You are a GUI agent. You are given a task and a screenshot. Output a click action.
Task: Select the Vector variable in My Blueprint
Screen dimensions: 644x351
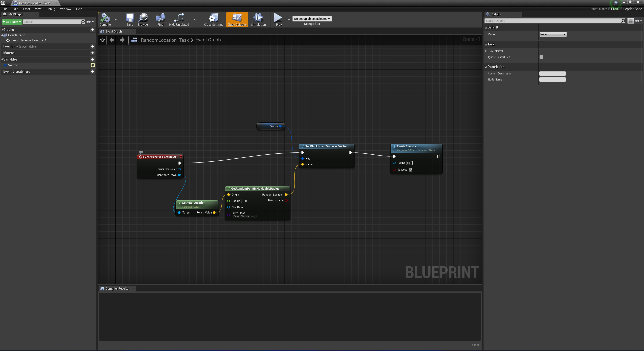(x=13, y=66)
